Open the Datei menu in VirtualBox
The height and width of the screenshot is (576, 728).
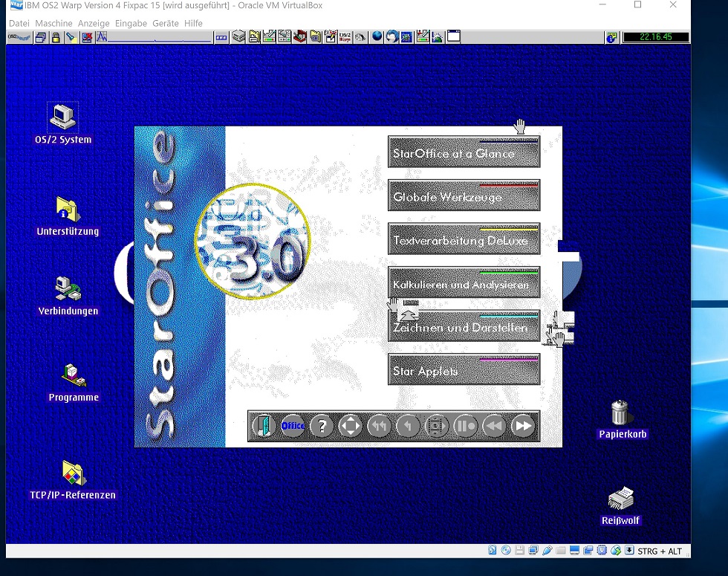coord(19,23)
